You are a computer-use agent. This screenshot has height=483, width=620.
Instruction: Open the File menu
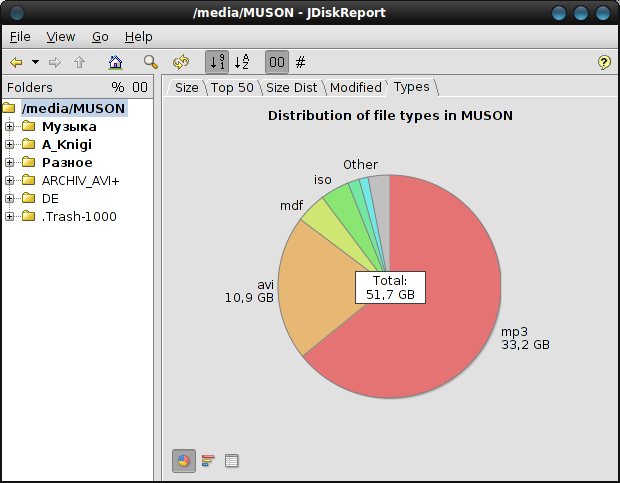(x=20, y=37)
